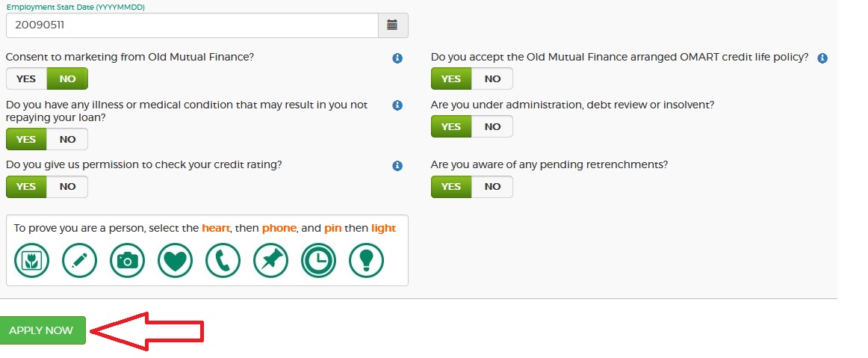Select the pencil icon in captcha

[x=80, y=260]
